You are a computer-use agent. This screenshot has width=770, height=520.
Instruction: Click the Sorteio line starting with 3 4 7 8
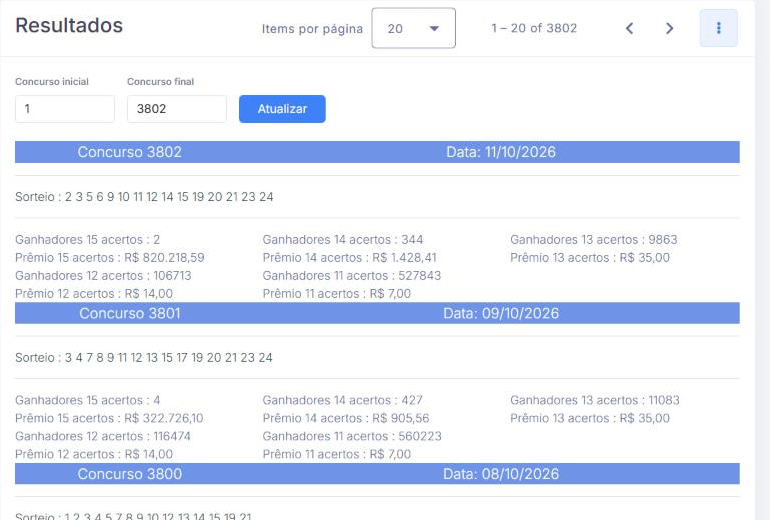point(144,357)
